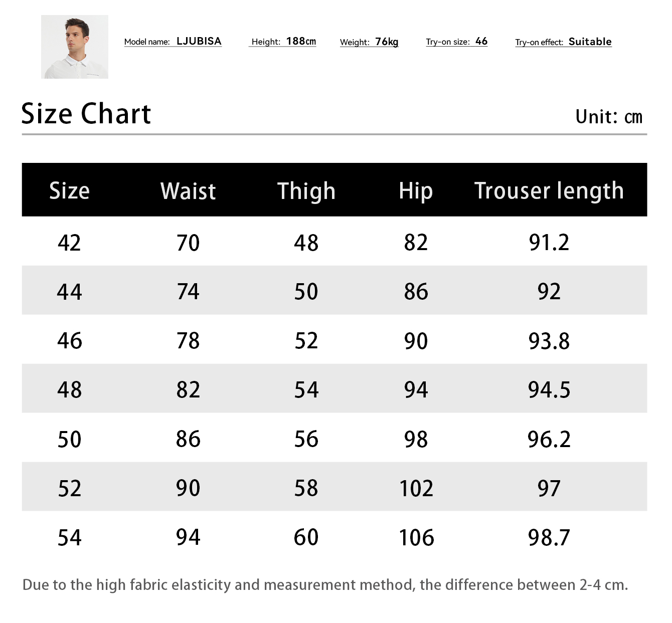Click the model photo thumbnail
Viewport: 672px width, 623px height.
(75, 47)
